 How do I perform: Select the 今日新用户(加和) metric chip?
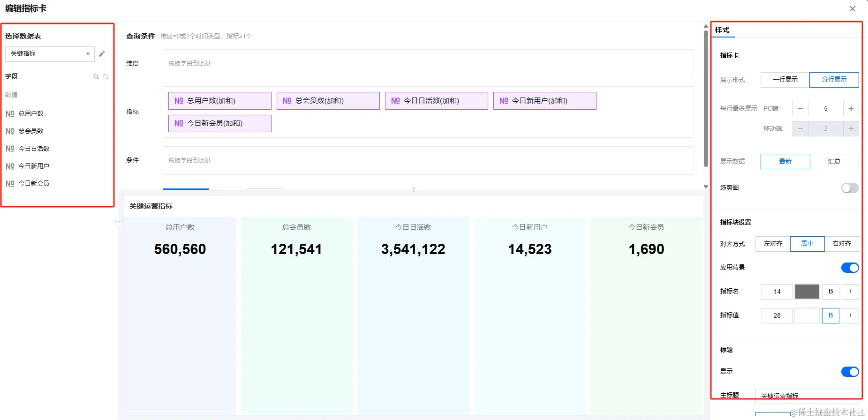point(545,101)
